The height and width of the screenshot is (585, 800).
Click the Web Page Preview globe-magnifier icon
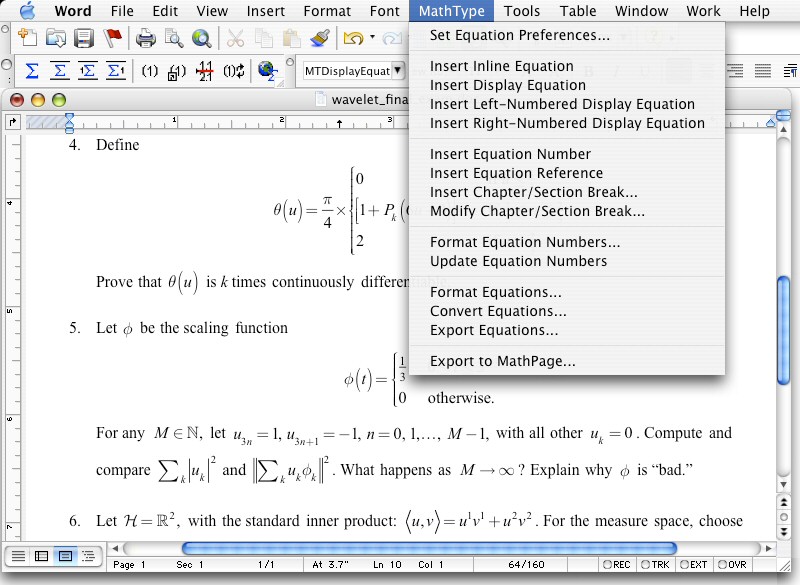click(x=202, y=38)
